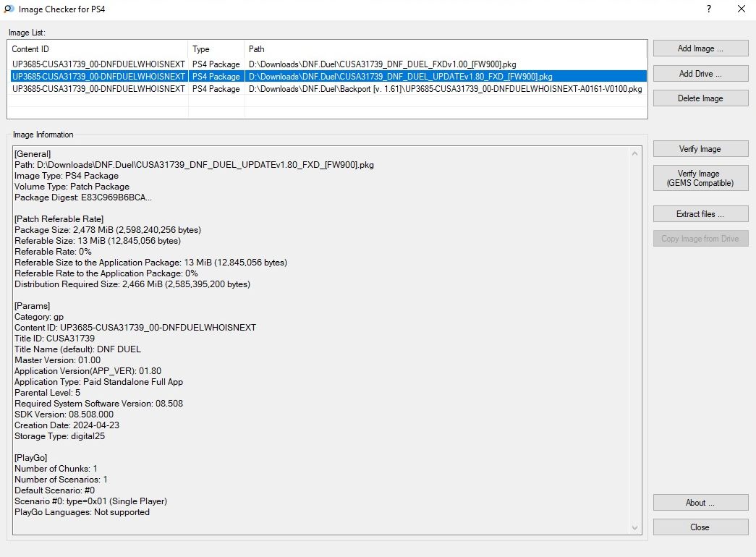756x557 pixels.
Task: Sort list by Path column header
Action: click(x=446, y=49)
